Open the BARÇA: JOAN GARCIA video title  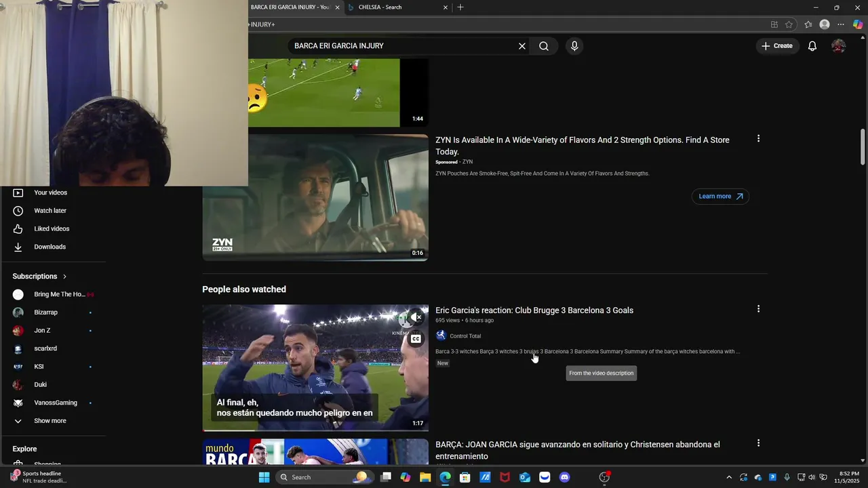578,451
